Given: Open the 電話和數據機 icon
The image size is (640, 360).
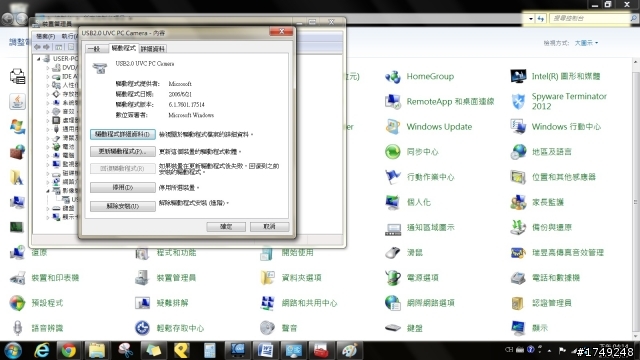Looking at the screenshot, I should 518,278.
